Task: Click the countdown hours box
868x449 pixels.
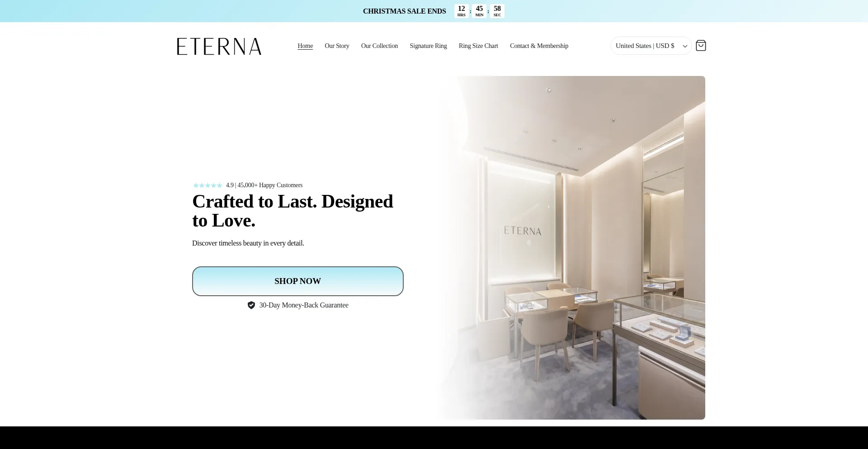Action: pyautogui.click(x=461, y=11)
